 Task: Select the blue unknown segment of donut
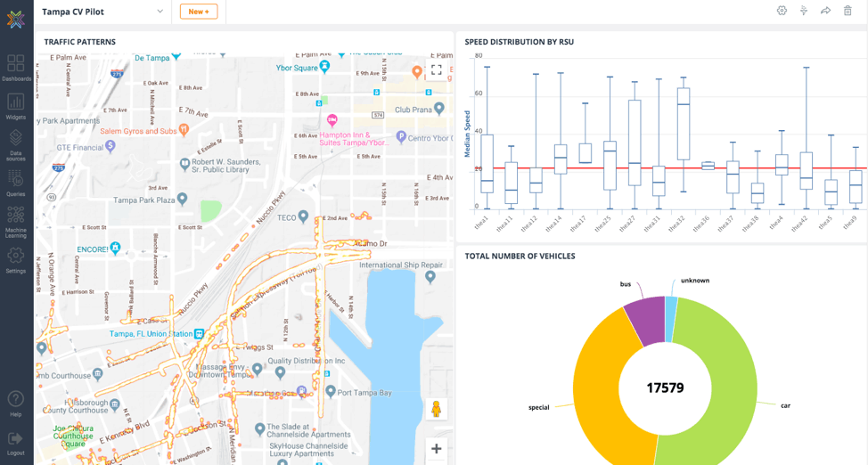(671, 318)
